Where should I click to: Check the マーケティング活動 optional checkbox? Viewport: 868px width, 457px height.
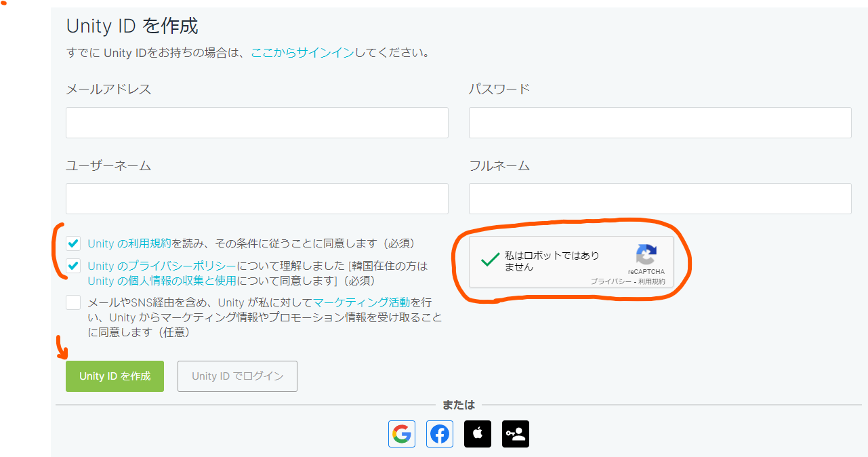[x=73, y=302]
